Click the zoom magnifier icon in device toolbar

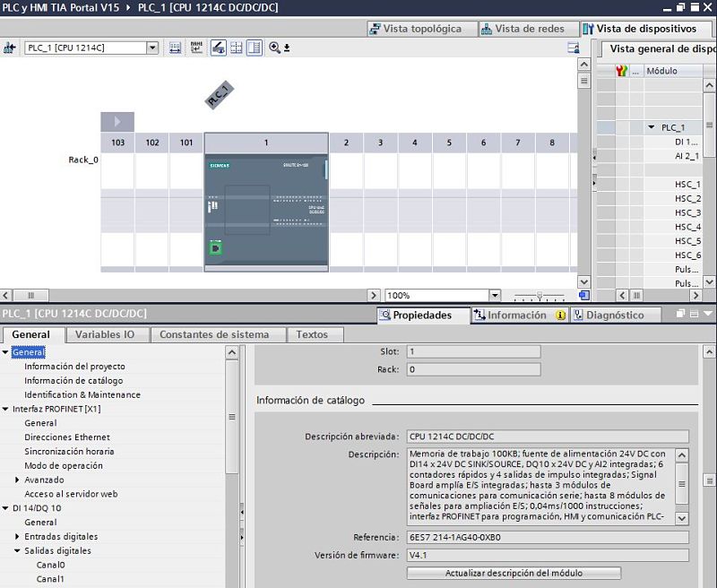pyautogui.click(x=274, y=48)
